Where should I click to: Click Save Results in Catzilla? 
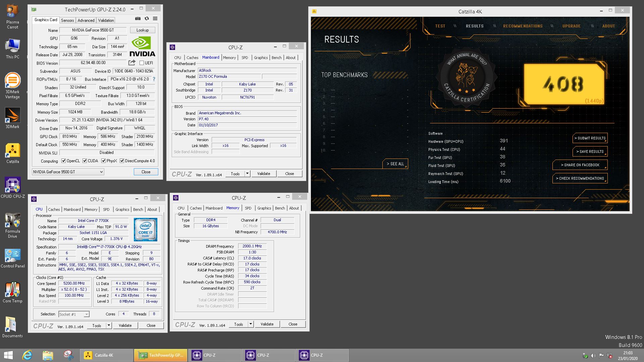(x=590, y=152)
